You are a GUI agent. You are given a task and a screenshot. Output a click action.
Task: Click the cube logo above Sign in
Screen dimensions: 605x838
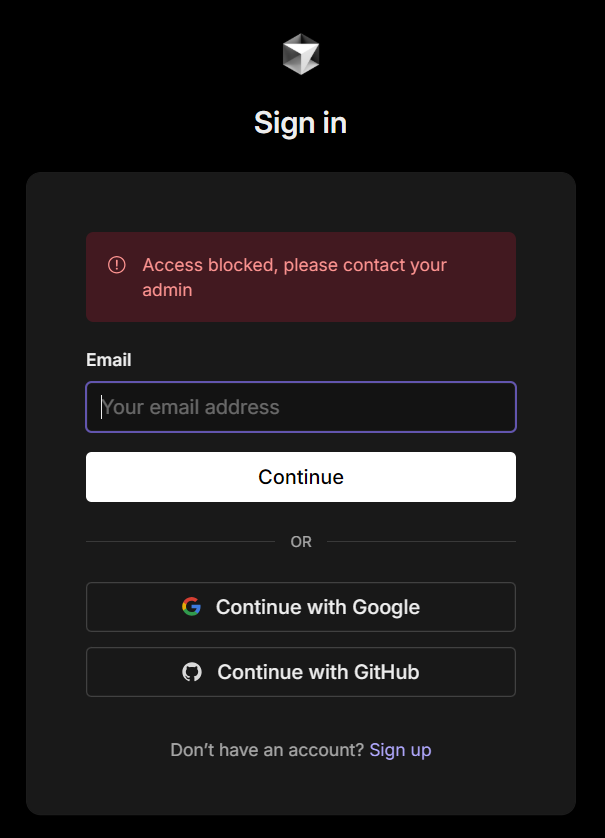coord(301,54)
